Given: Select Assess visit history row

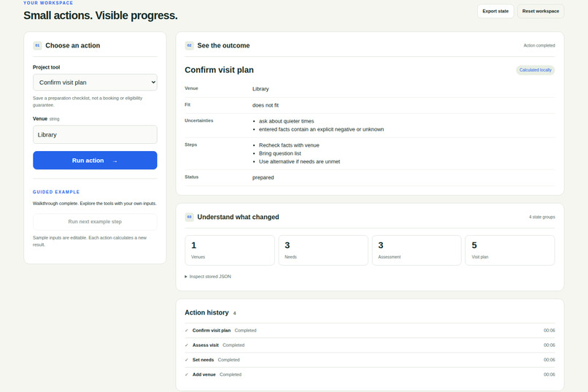Looking at the screenshot, I should click(370, 345).
